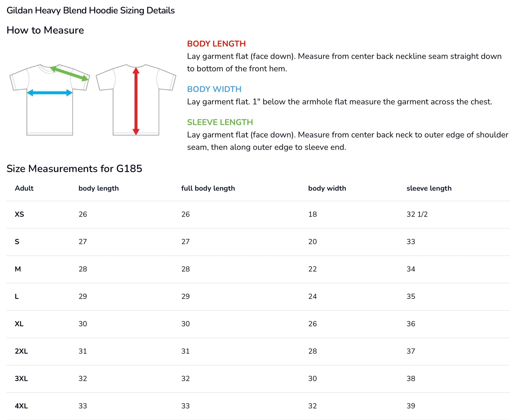Click the 32 1/2 sleeve length value
The image size is (518, 420).
click(417, 214)
